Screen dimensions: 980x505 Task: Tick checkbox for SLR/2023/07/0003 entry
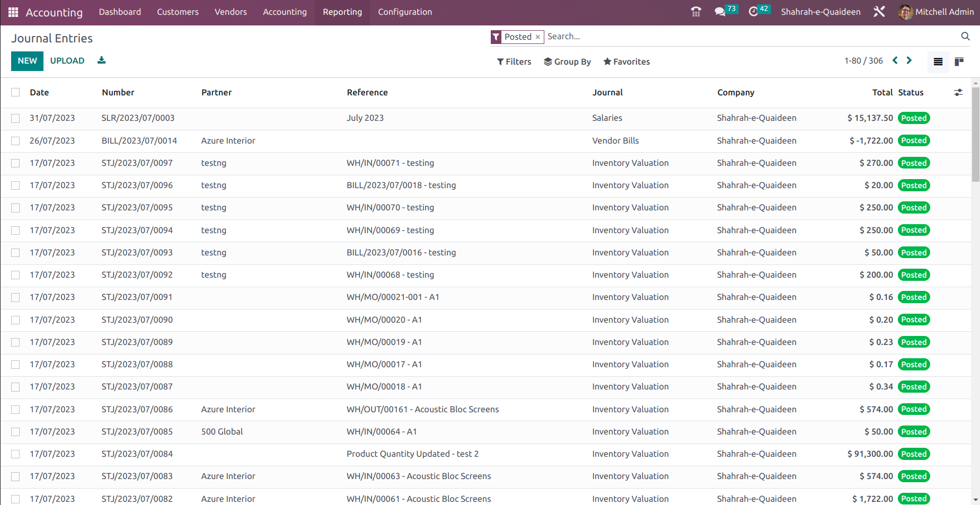click(x=15, y=118)
